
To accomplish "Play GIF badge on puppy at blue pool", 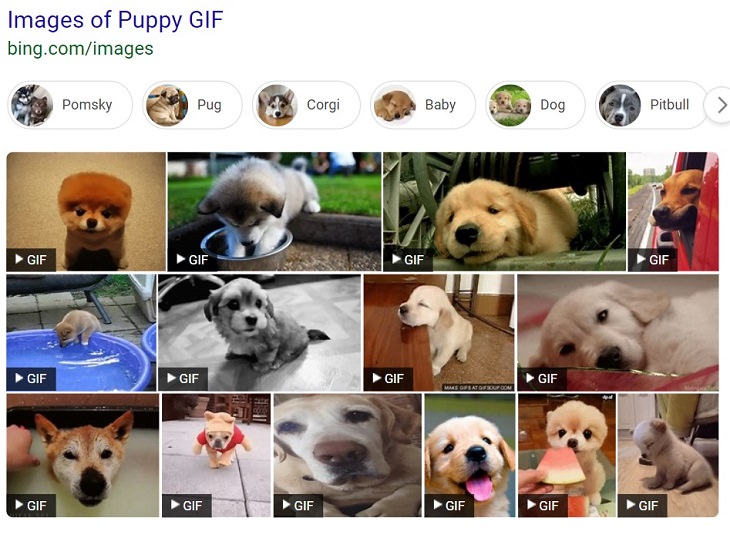I will point(31,379).
